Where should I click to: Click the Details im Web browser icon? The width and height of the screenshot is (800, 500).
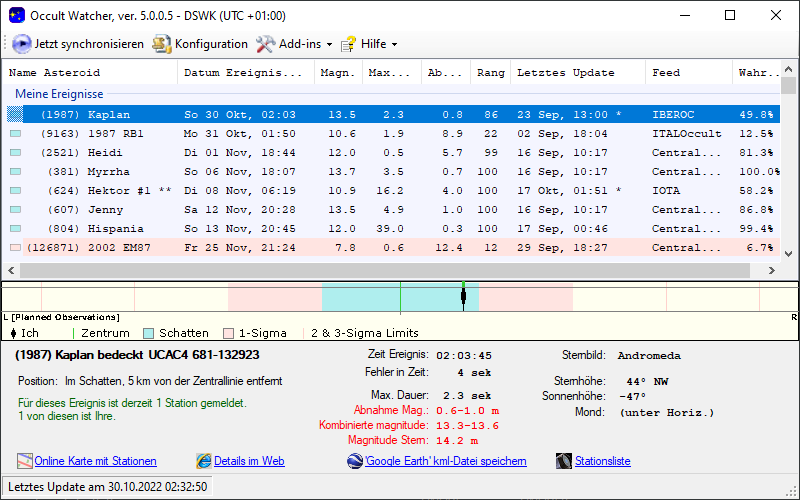[x=204, y=461]
